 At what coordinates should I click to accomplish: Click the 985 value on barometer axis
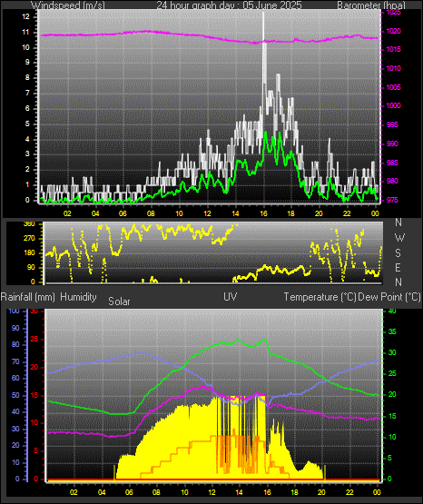coord(392,163)
